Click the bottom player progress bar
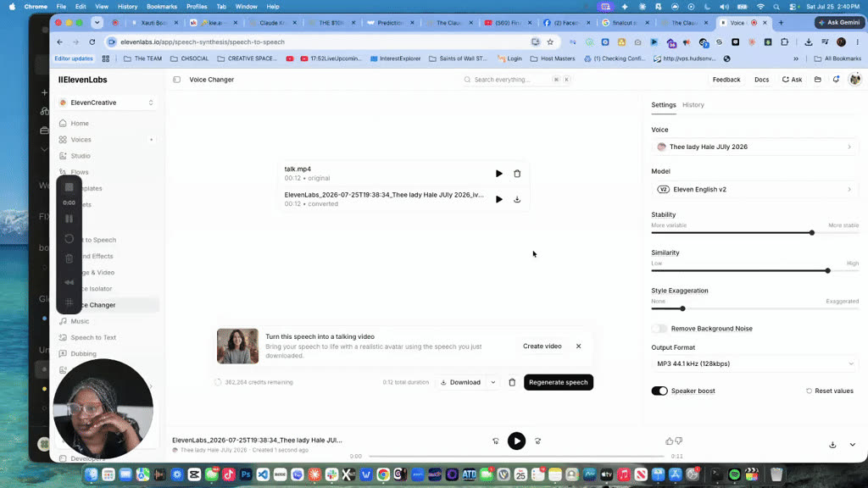 [516, 457]
